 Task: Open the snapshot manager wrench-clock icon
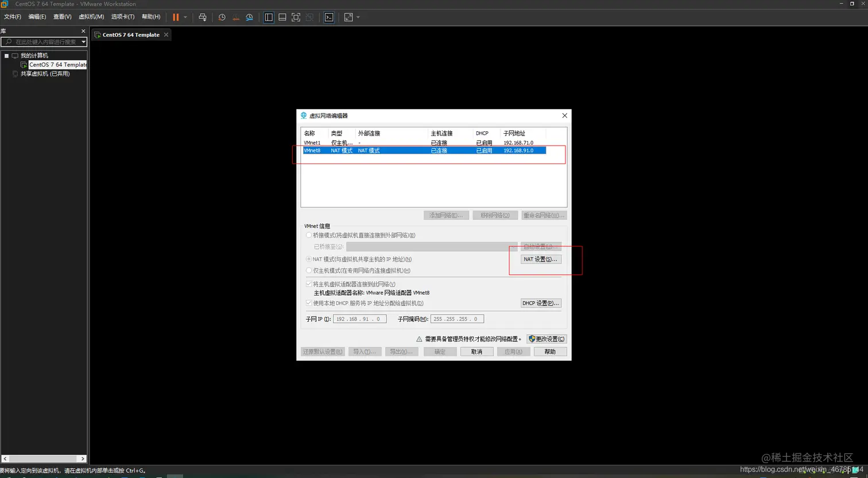point(249,17)
